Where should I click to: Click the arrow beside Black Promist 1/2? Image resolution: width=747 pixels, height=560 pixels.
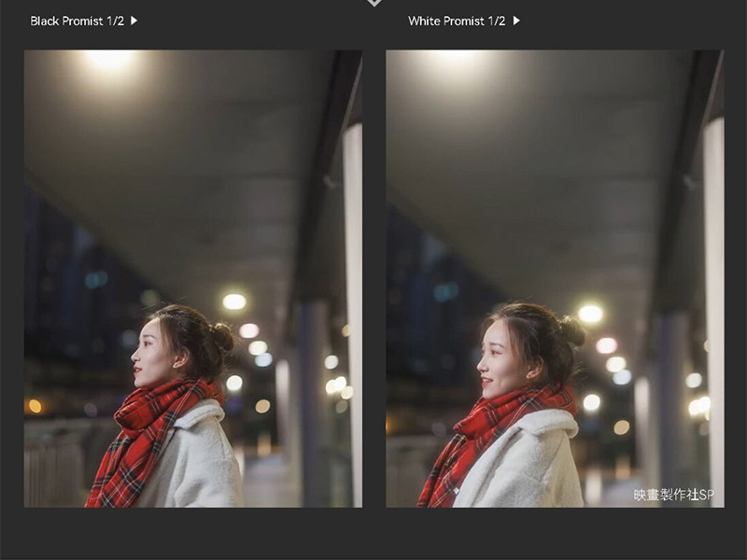point(134,21)
